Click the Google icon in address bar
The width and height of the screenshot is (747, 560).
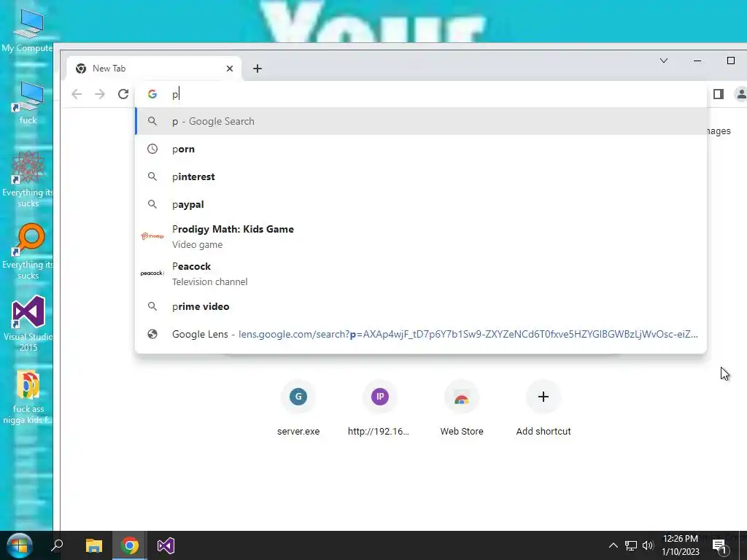[152, 94]
